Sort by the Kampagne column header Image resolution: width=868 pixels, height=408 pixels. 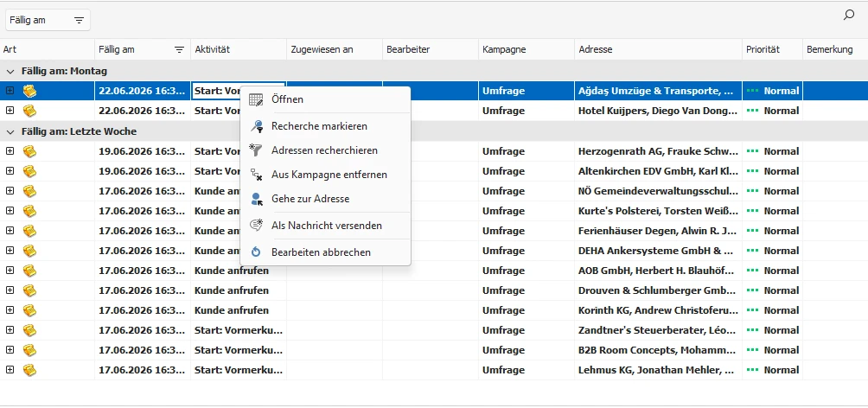click(527, 50)
